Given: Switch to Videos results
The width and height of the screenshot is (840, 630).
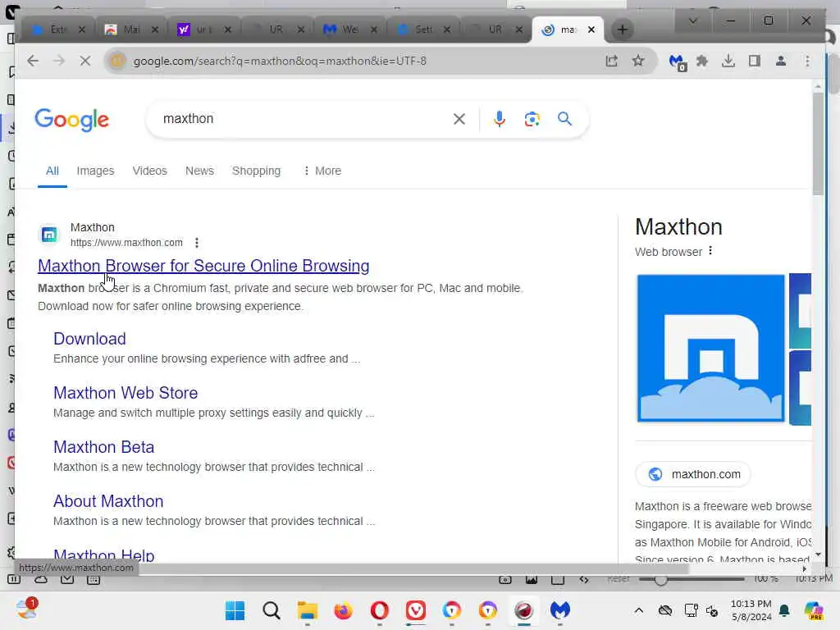Looking at the screenshot, I should tap(149, 171).
